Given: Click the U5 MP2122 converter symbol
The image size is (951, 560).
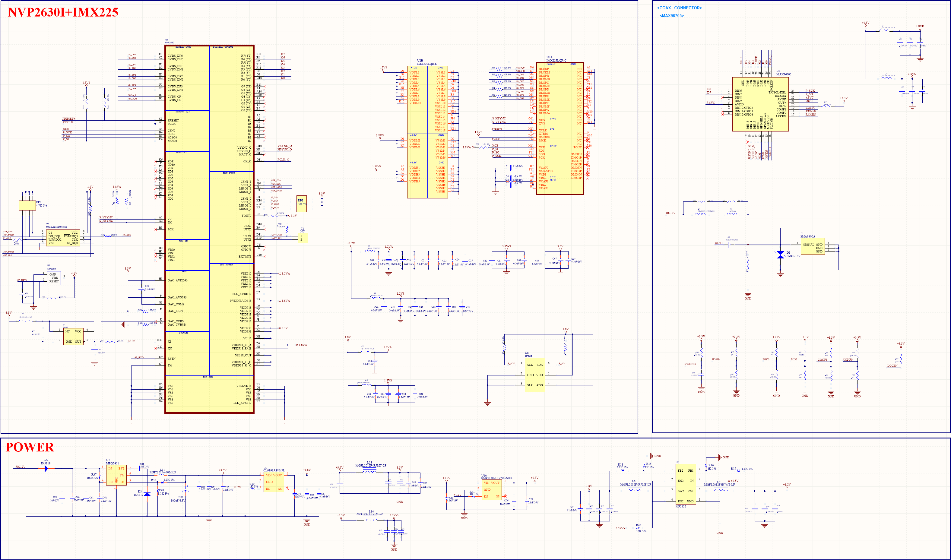Looking at the screenshot, I should click(x=686, y=485).
